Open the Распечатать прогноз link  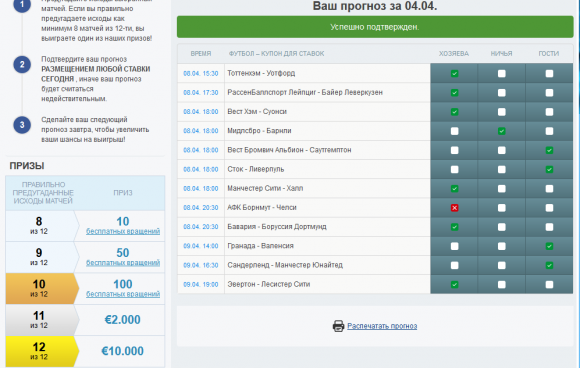[382, 326]
